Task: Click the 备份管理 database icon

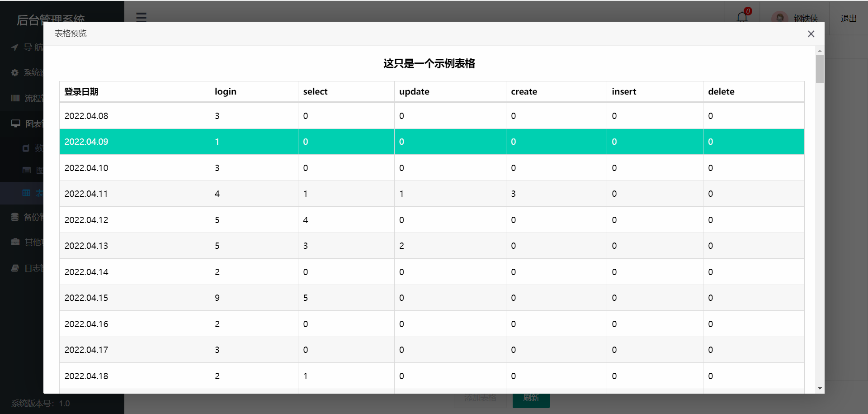Action: pyautogui.click(x=15, y=217)
